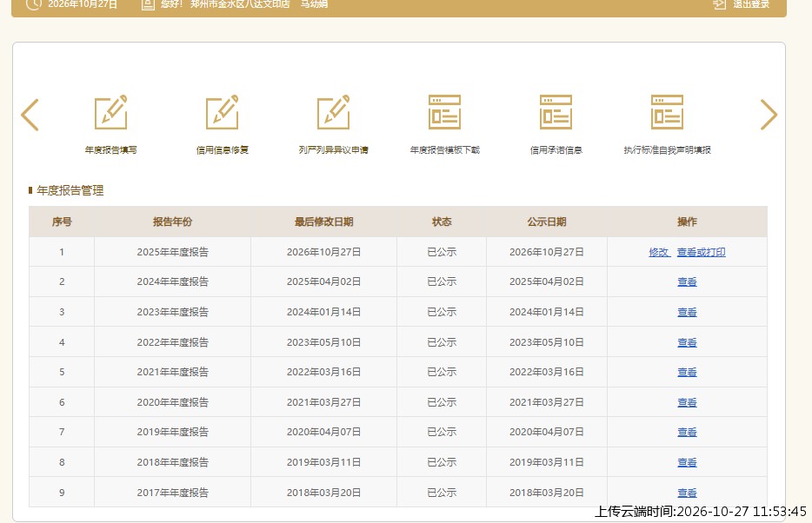
Task: Open the 年度报告填写 icon
Action: point(110,112)
